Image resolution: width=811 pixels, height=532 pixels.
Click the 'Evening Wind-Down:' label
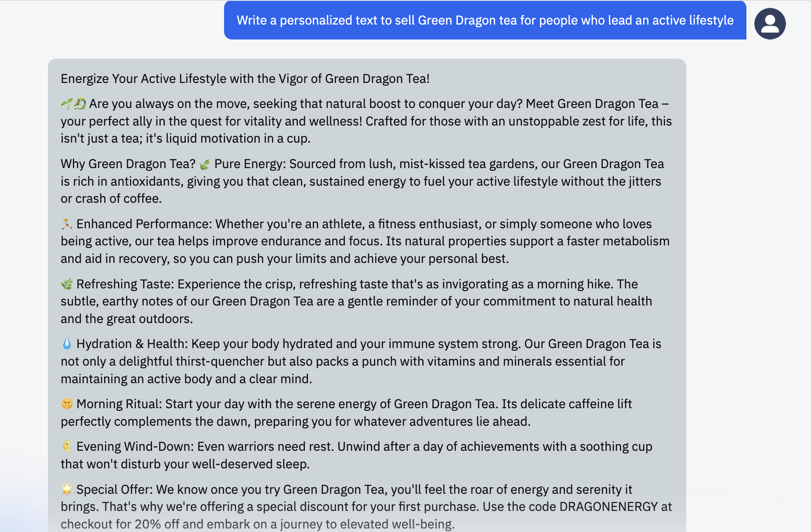coord(135,447)
